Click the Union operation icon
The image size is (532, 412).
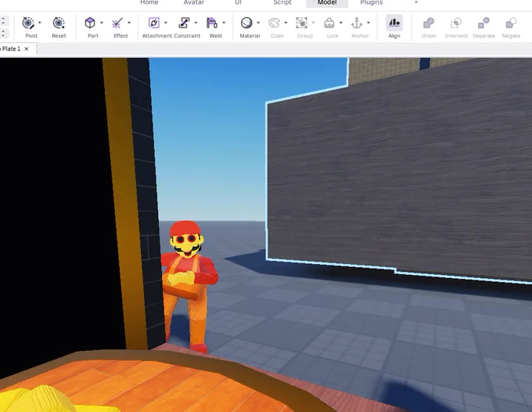pos(429,23)
